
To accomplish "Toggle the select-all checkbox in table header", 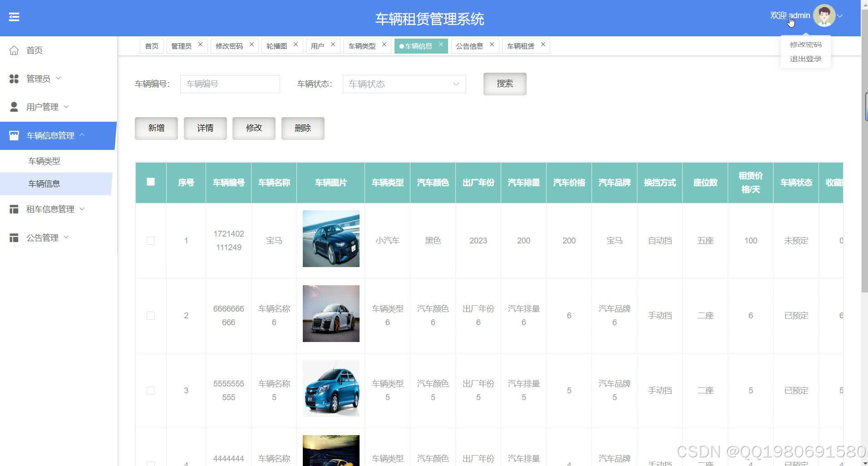I will coord(151,182).
